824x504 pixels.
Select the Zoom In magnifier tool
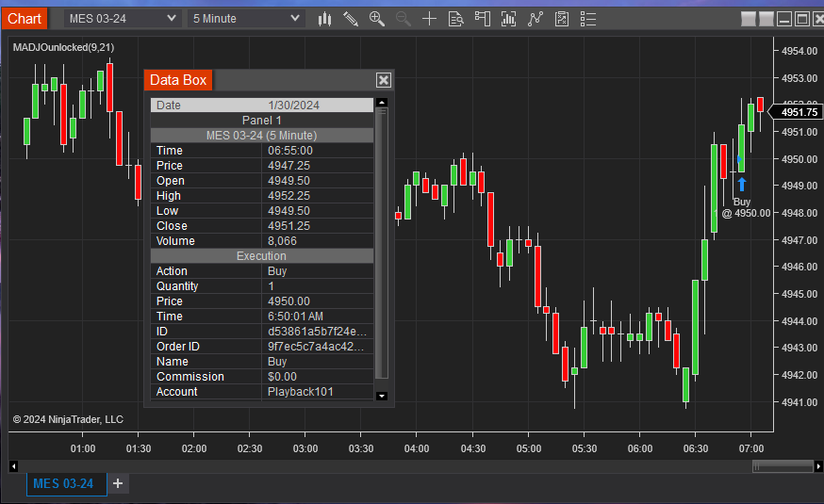point(377,20)
